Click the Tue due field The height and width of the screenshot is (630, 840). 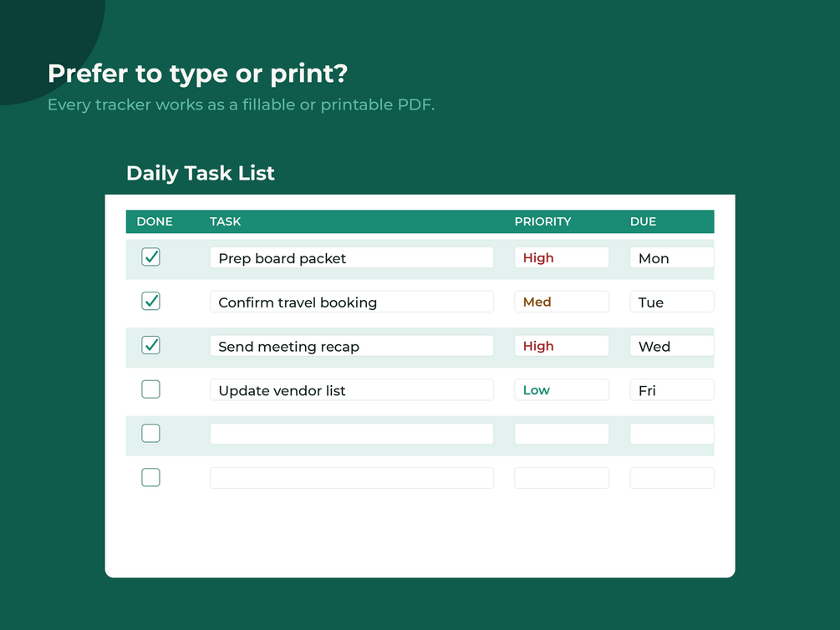click(x=672, y=302)
